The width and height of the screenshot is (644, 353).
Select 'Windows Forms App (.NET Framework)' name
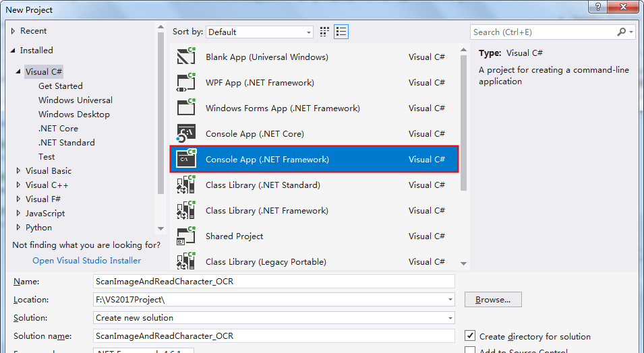click(283, 108)
